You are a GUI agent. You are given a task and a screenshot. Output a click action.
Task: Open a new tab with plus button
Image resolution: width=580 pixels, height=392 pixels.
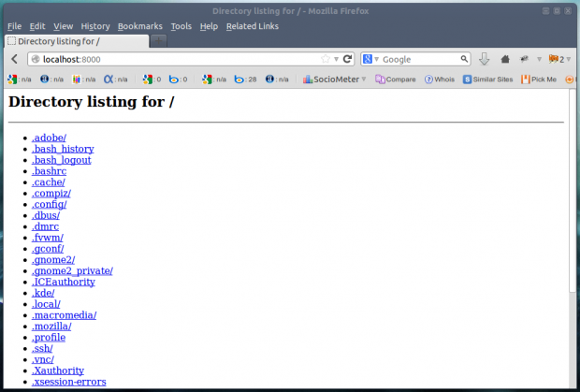[158, 40]
